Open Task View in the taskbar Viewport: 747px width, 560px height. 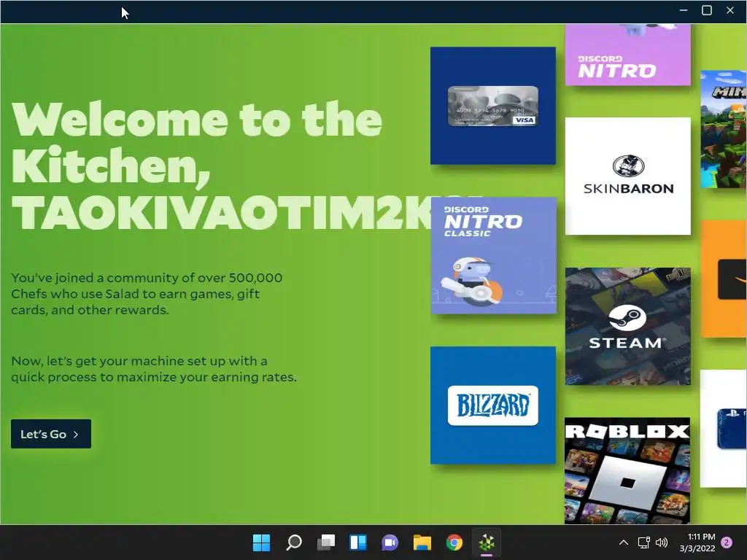coord(326,542)
